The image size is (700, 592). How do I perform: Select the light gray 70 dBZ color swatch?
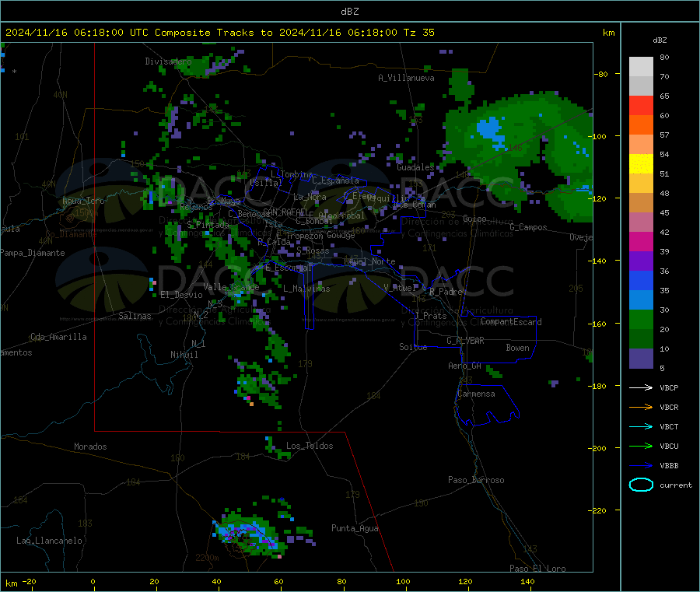click(641, 67)
